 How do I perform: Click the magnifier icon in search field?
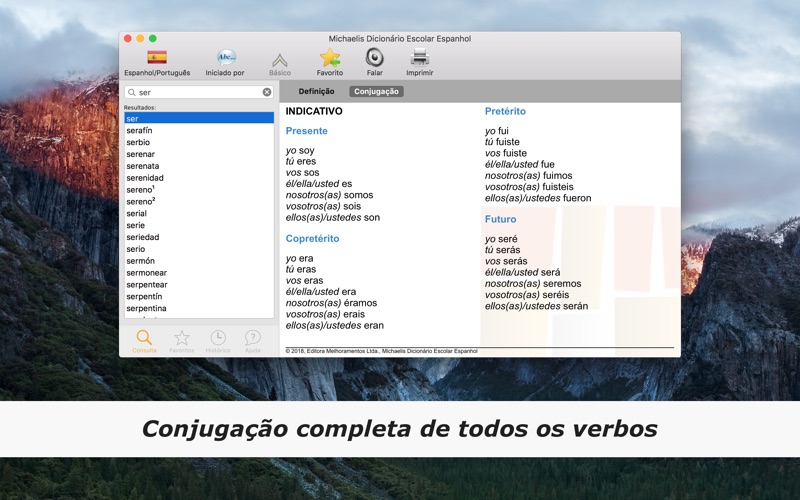132,92
